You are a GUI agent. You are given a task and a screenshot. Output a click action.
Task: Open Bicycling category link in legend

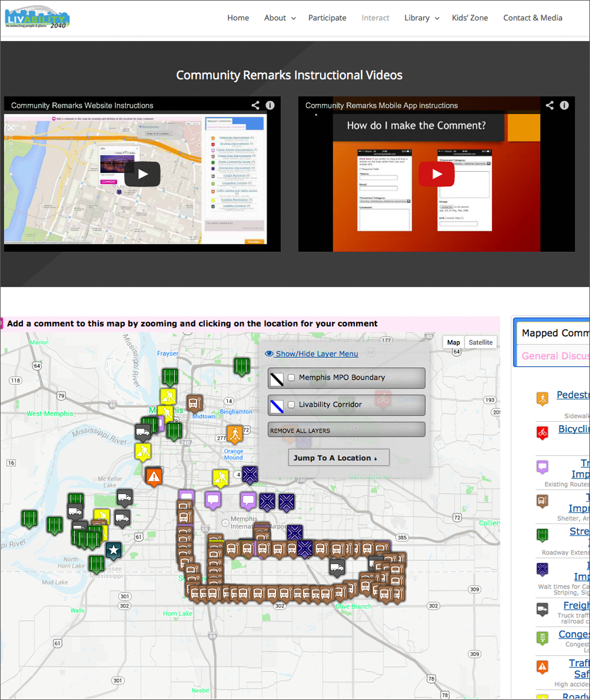[574, 428]
